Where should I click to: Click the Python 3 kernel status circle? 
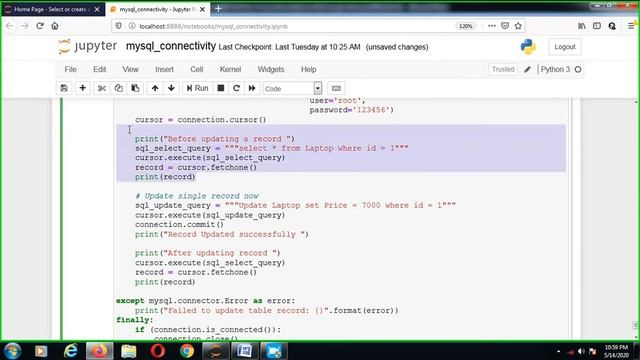tap(578, 69)
